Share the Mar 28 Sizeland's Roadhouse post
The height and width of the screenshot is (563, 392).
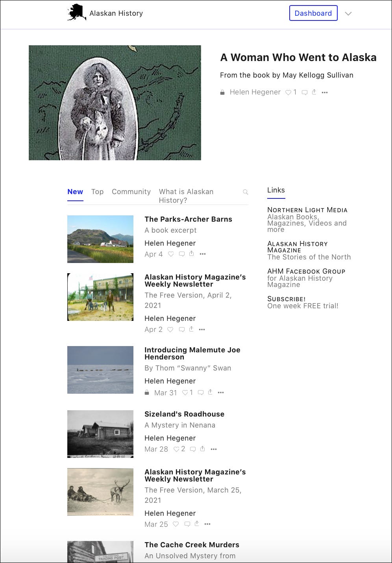click(203, 449)
